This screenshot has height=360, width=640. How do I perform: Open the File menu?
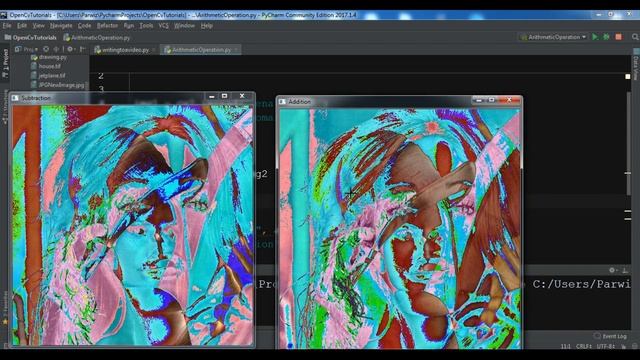click(x=7, y=26)
